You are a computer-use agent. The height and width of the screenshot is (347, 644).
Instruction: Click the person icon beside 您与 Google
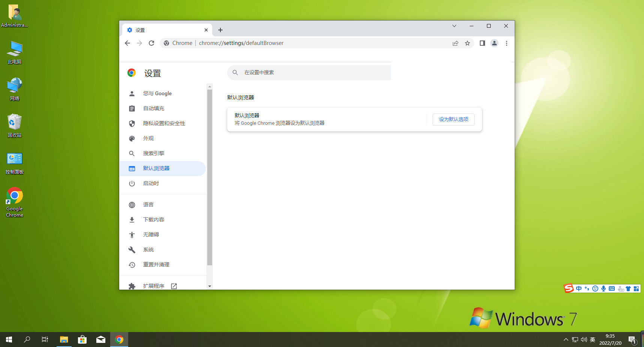[132, 93]
